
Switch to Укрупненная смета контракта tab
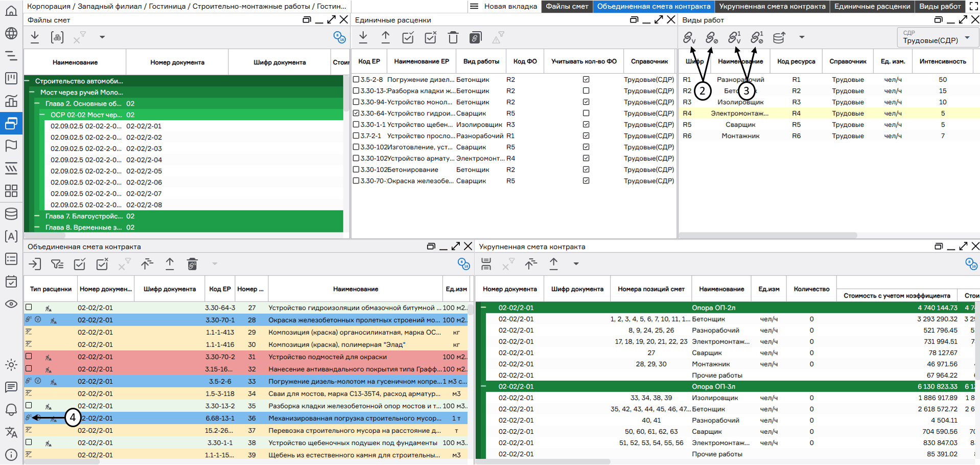772,6
